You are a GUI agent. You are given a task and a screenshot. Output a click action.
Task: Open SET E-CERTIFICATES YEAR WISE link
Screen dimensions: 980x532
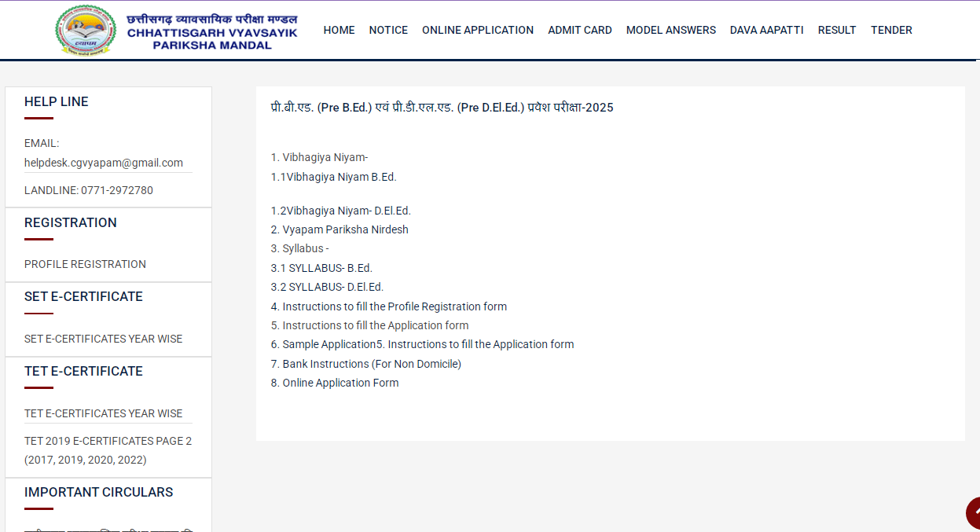click(103, 339)
